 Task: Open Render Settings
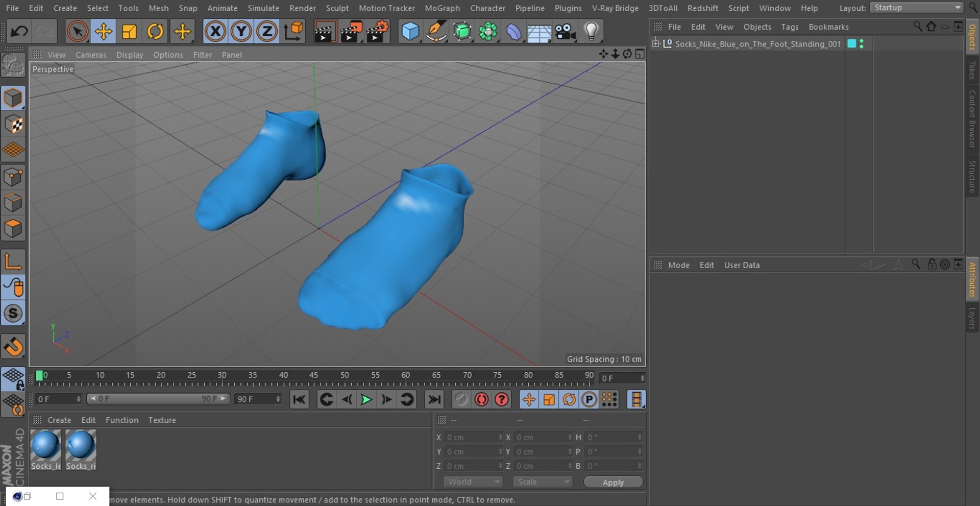(378, 32)
